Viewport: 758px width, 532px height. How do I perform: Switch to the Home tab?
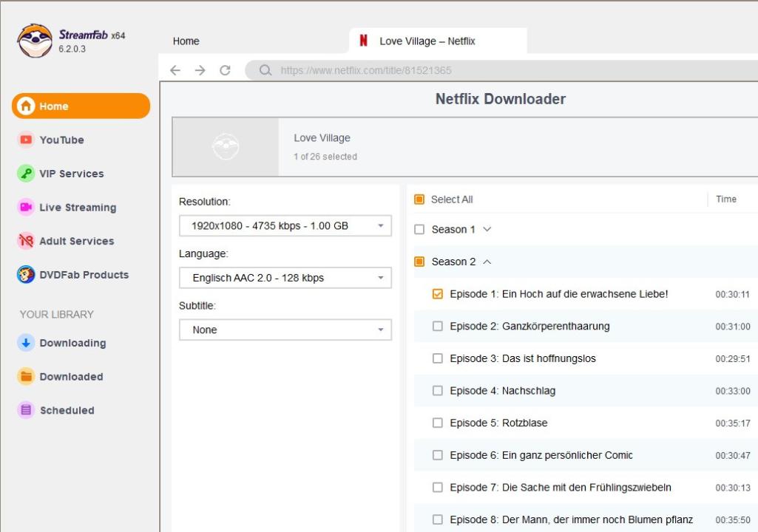click(x=186, y=41)
